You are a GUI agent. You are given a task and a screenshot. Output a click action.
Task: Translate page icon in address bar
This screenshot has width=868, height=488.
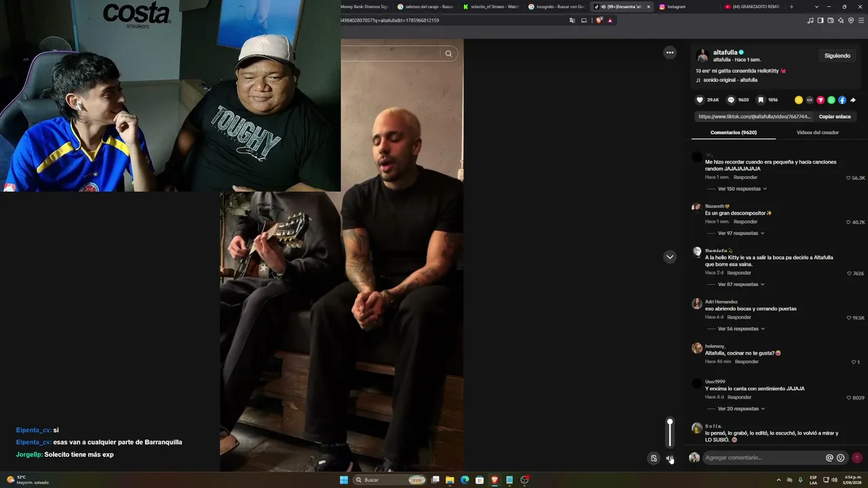573,20
